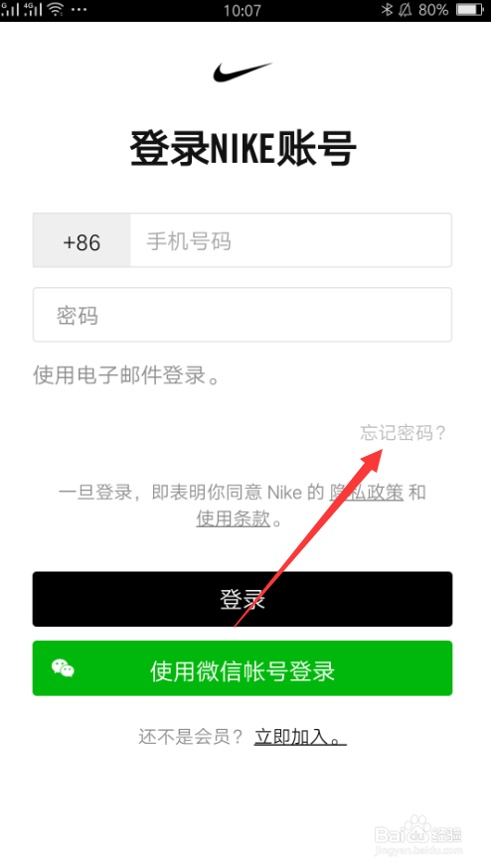The height and width of the screenshot is (868, 491).
Task: Tap the 登录NIKE账号 heading
Action: (x=243, y=148)
